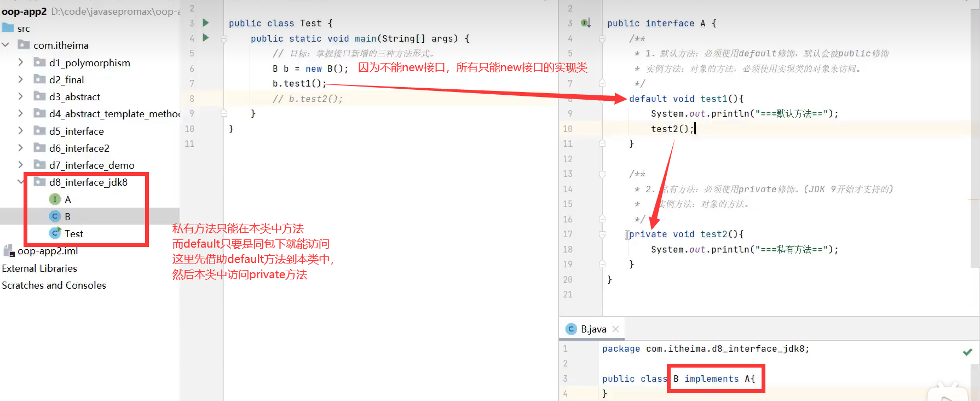Click test2() call inside test1 method
980x401 pixels.
click(x=673, y=129)
